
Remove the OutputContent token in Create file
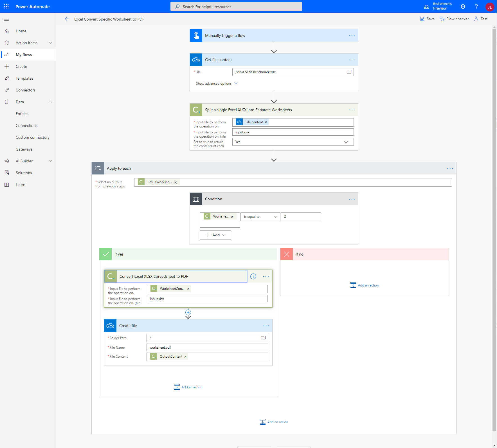tap(185, 356)
